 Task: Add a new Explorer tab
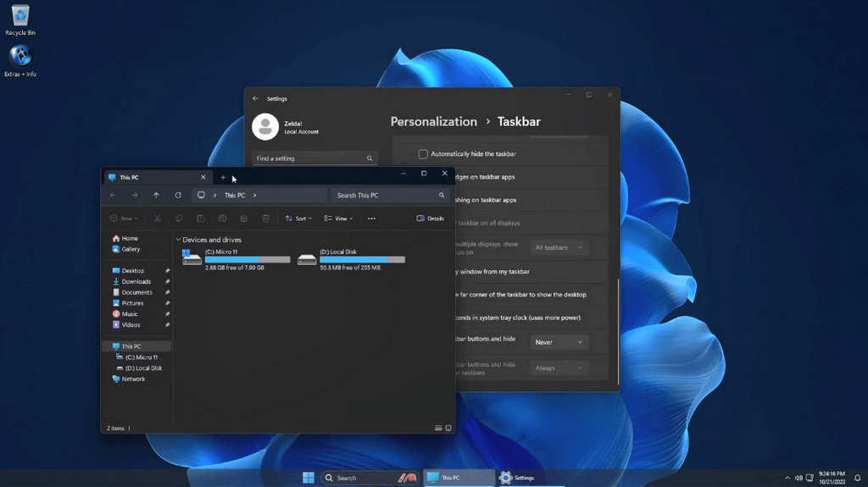(x=223, y=178)
